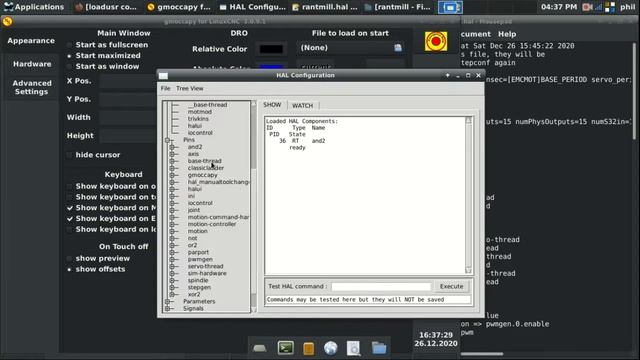Image resolution: width=640 pixels, height=360 pixels.
Task: Pick the DRO Relative Color swatch
Action: pyautogui.click(x=271, y=49)
